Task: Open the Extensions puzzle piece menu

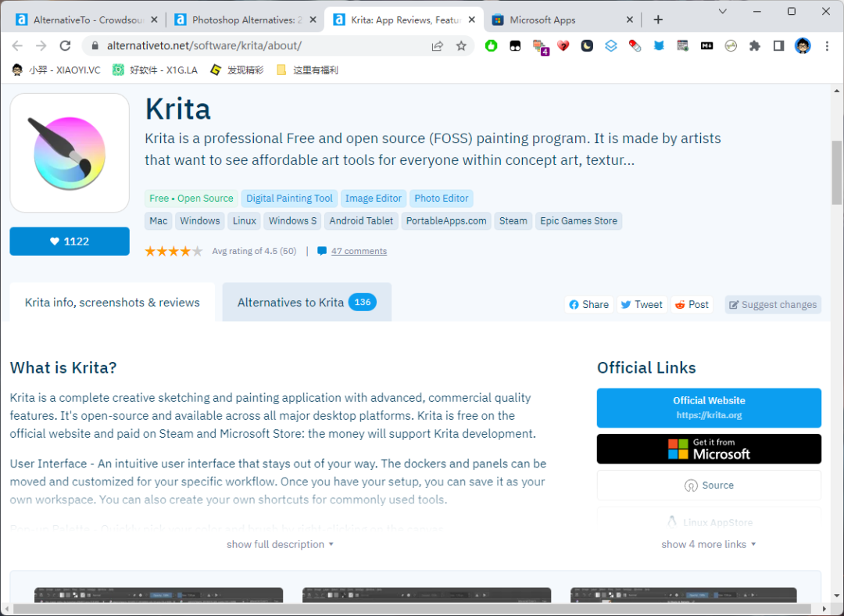Action: pos(755,46)
